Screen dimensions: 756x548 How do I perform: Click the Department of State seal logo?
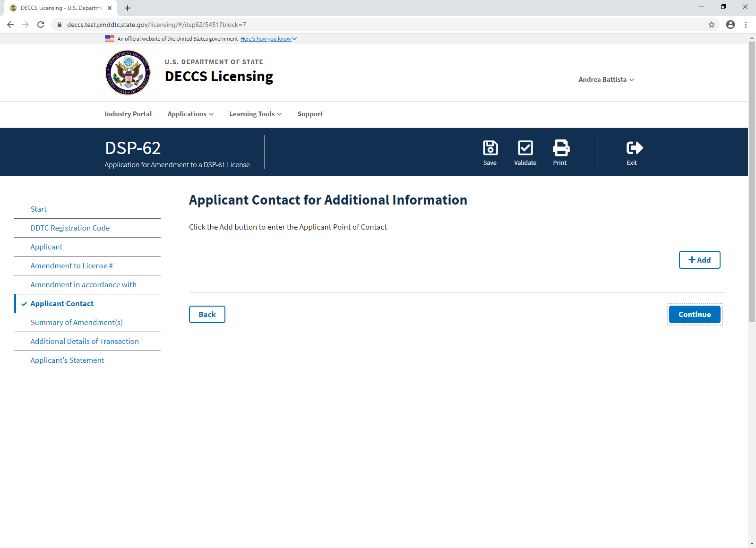[x=128, y=73]
